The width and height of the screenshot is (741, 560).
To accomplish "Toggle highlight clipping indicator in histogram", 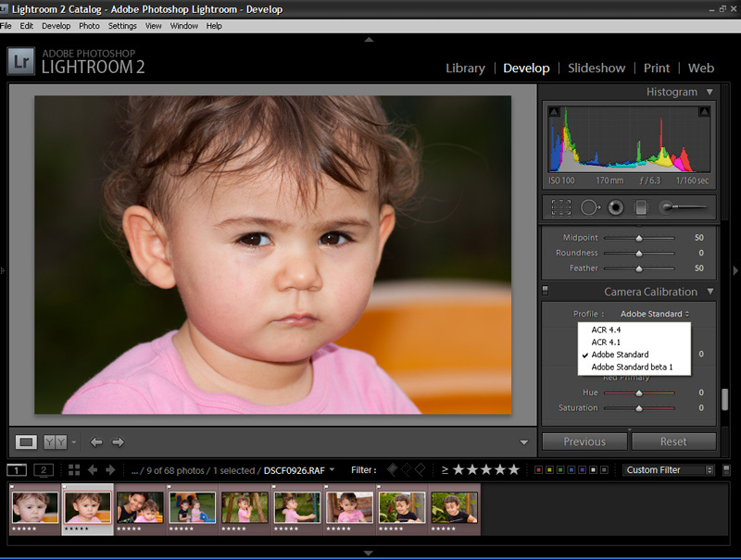I will (704, 112).
